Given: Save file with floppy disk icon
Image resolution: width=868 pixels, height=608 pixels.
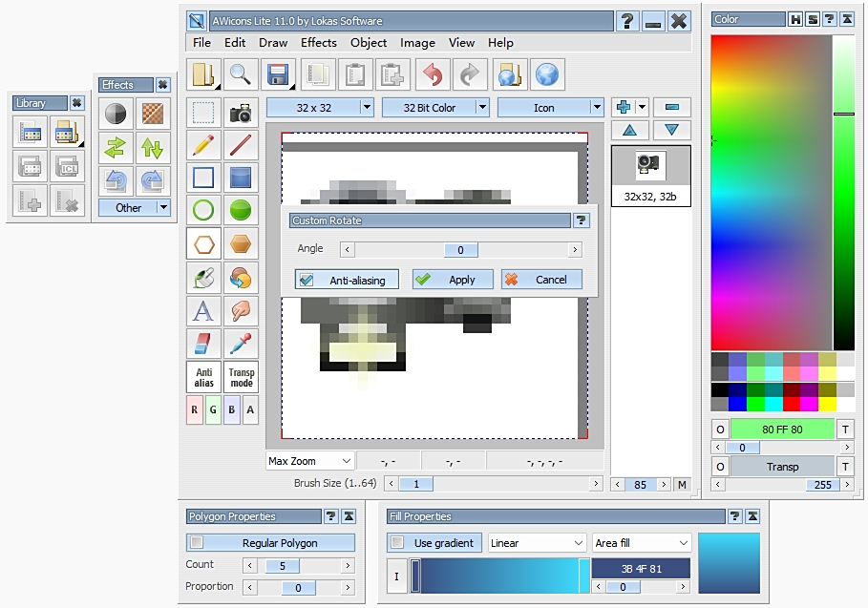Looking at the screenshot, I should click(277, 74).
